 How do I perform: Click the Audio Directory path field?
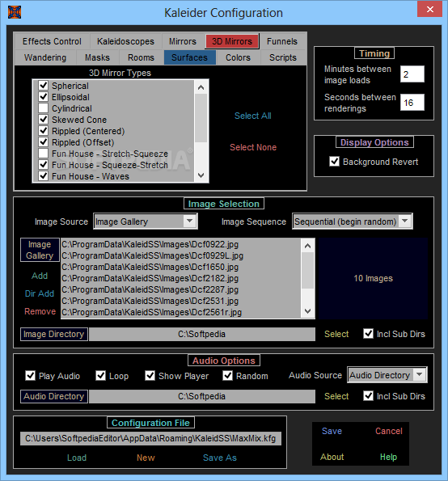pos(202,396)
